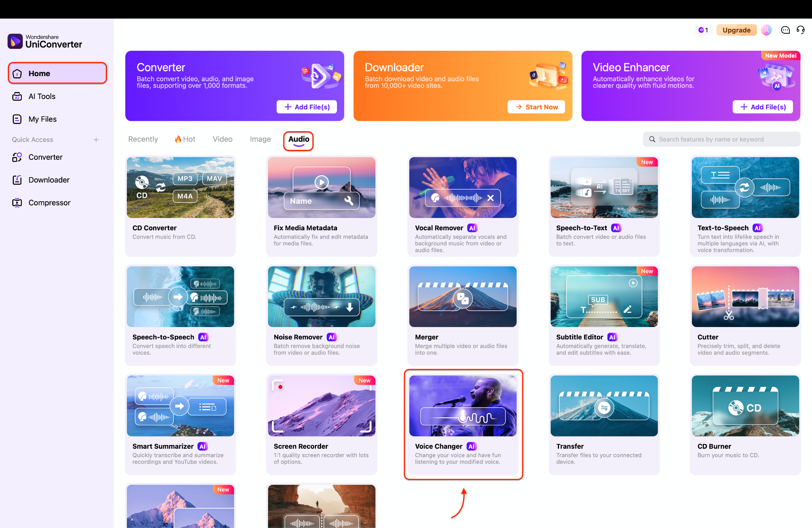812x528 pixels.
Task: Open the user profile avatar
Action: (766, 30)
